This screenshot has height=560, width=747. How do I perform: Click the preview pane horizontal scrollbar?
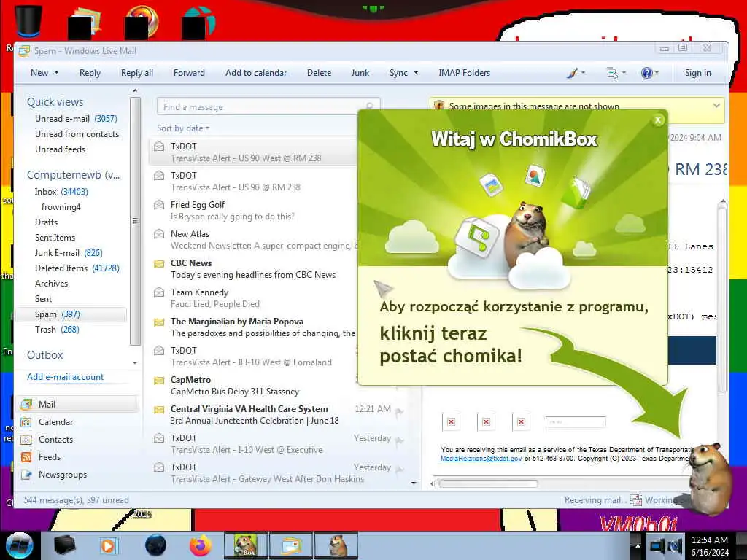(488, 484)
